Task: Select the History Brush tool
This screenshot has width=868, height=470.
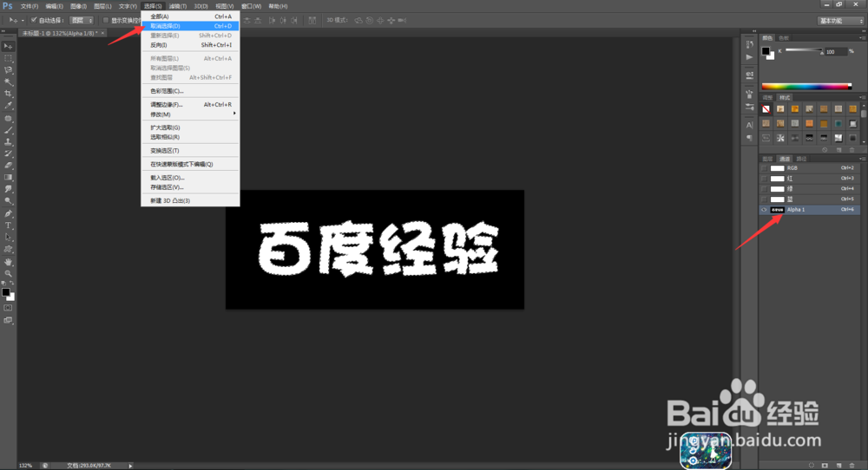Action: tap(9, 153)
